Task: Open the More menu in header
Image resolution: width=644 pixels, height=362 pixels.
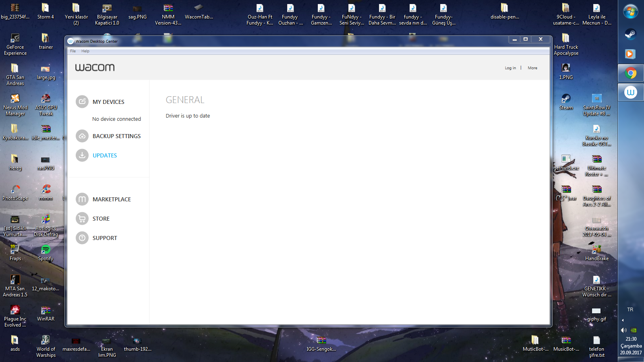Action: coord(532,68)
